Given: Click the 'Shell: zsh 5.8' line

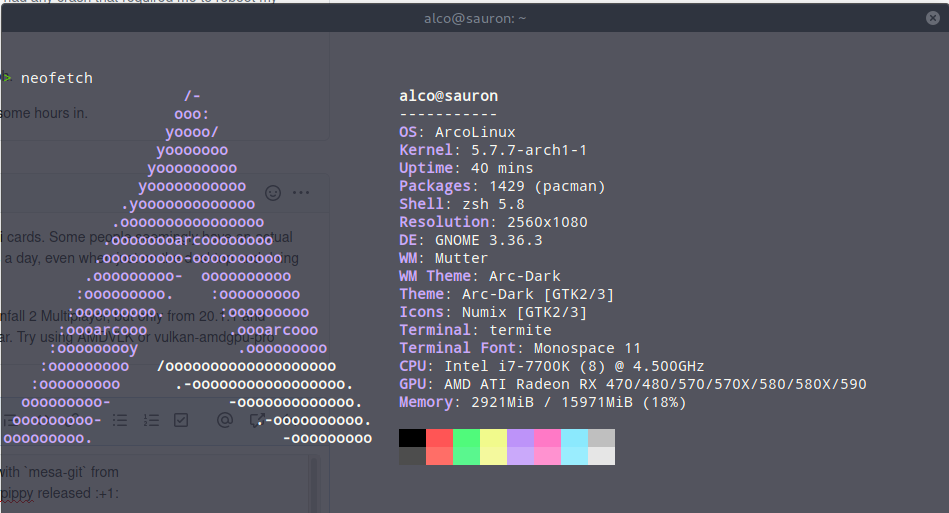Looking at the screenshot, I should tap(462, 204).
